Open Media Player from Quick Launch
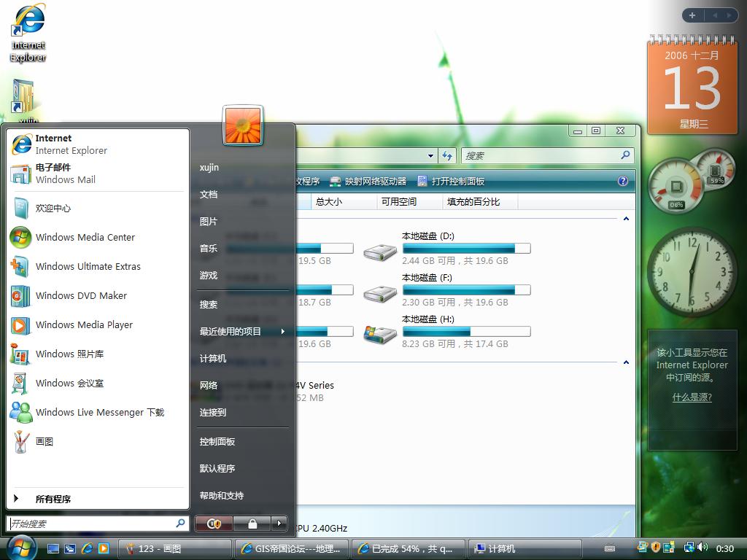Viewport: 747px width, 560px height. pos(104,548)
